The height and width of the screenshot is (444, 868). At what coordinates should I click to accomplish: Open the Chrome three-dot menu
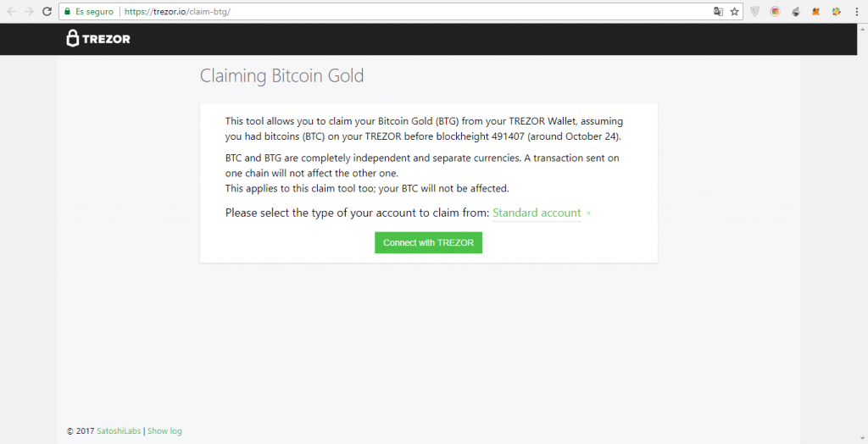tap(856, 11)
